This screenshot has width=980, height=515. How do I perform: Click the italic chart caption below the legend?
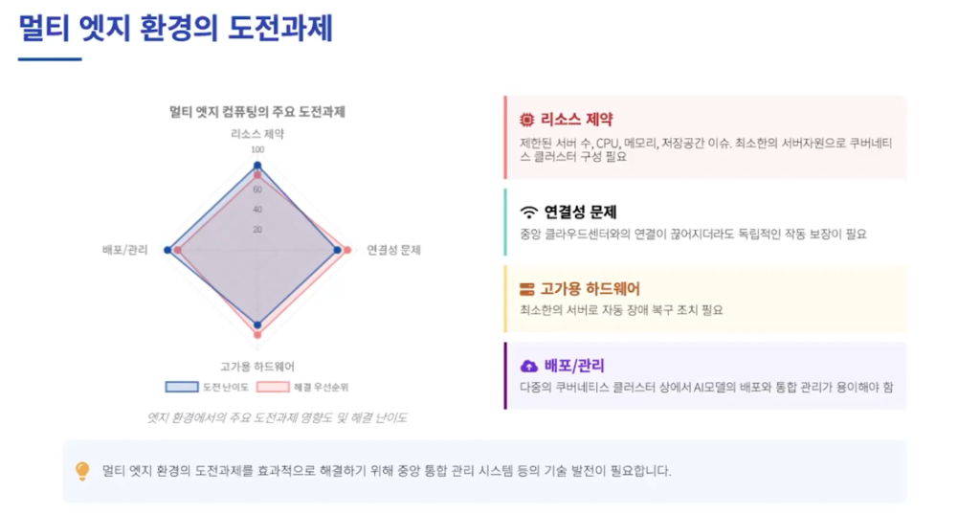pyautogui.click(x=277, y=417)
